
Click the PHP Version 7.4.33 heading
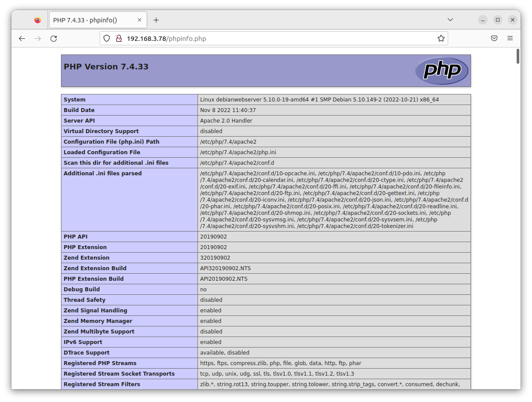105,66
